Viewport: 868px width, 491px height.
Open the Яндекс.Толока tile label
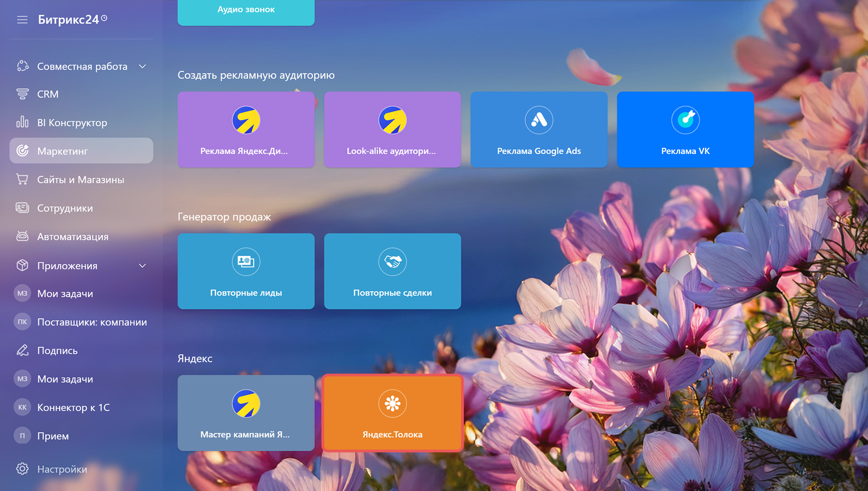point(392,434)
